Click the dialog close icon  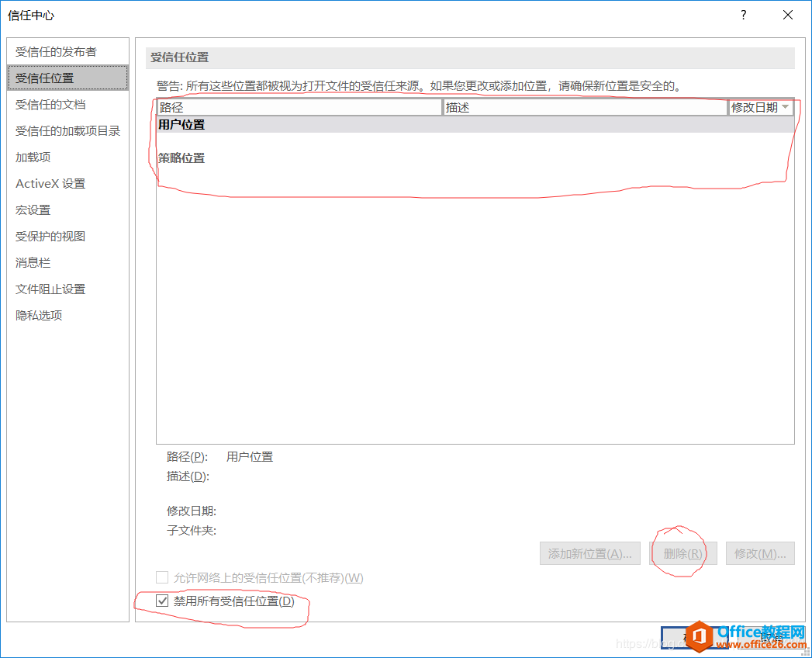tap(788, 15)
